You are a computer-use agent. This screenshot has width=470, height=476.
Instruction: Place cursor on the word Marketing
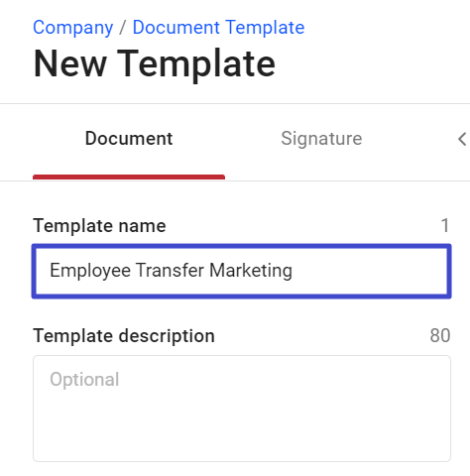(251, 271)
